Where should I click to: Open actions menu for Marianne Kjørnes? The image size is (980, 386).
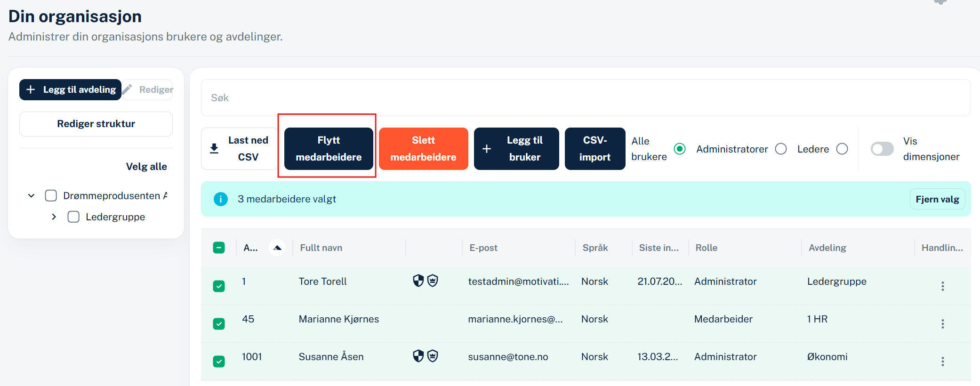pyautogui.click(x=943, y=324)
